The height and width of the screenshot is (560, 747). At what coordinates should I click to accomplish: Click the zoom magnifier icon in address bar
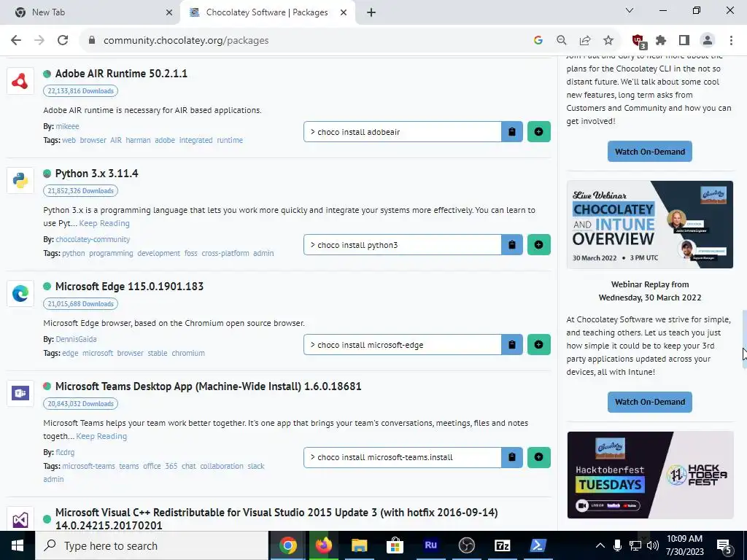(562, 41)
